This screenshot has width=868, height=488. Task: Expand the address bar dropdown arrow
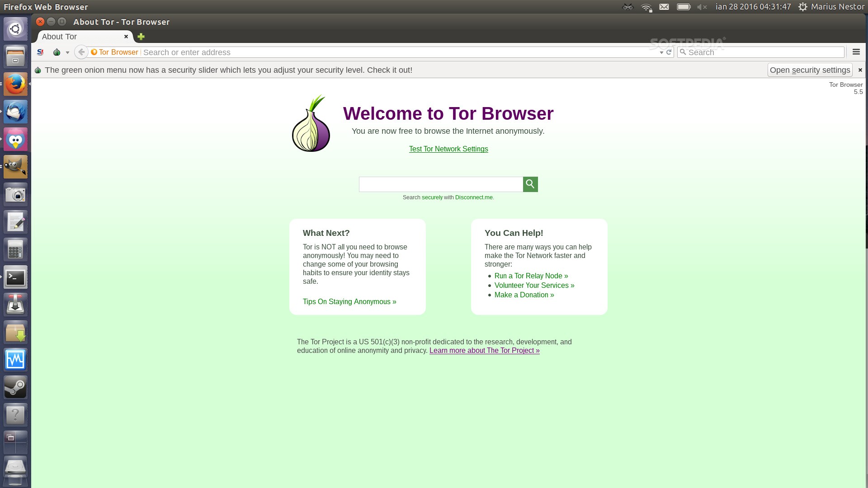(661, 52)
